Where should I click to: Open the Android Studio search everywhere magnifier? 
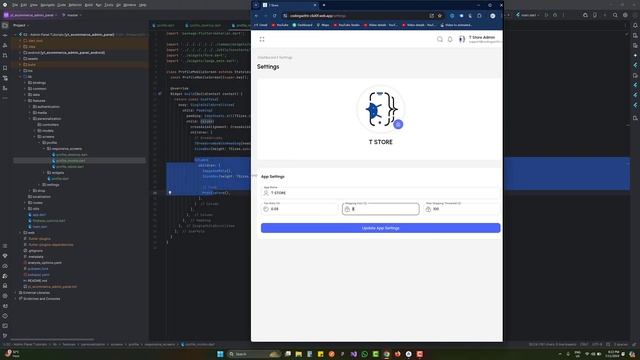[615, 15]
